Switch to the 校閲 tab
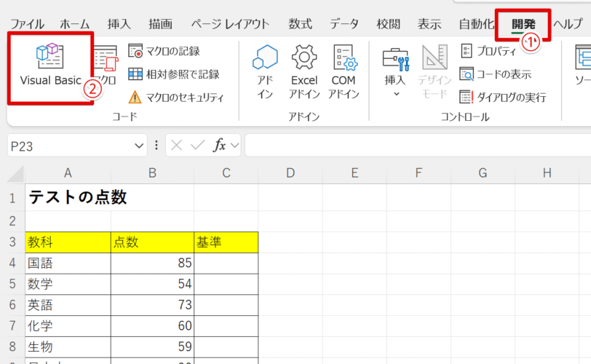The image size is (591, 364). pos(388,24)
